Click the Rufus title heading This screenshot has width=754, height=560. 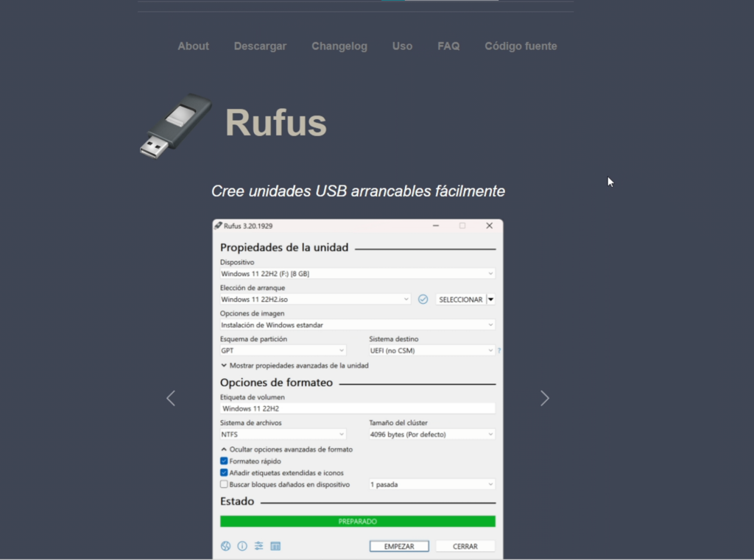[276, 123]
